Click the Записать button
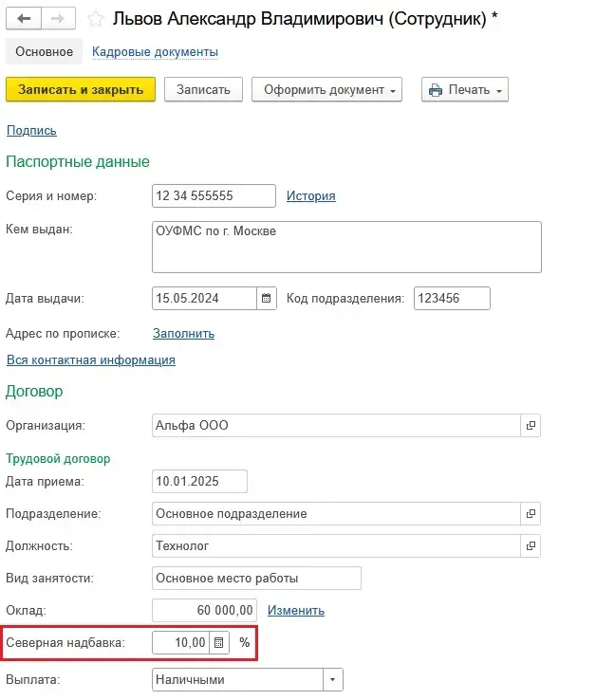 (x=203, y=90)
